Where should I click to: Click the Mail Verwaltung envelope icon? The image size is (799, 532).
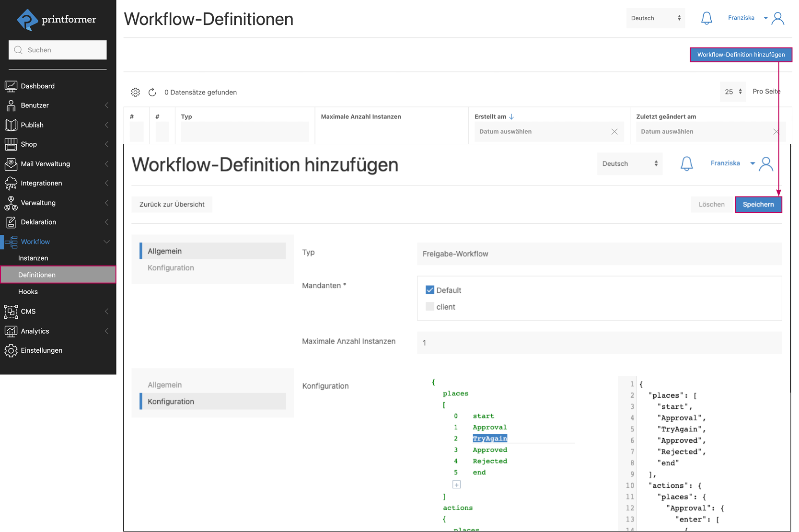point(11,164)
